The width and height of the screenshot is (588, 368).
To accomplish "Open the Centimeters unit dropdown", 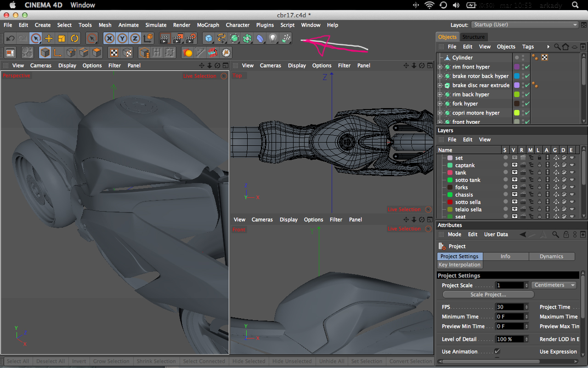I will click(x=554, y=285).
